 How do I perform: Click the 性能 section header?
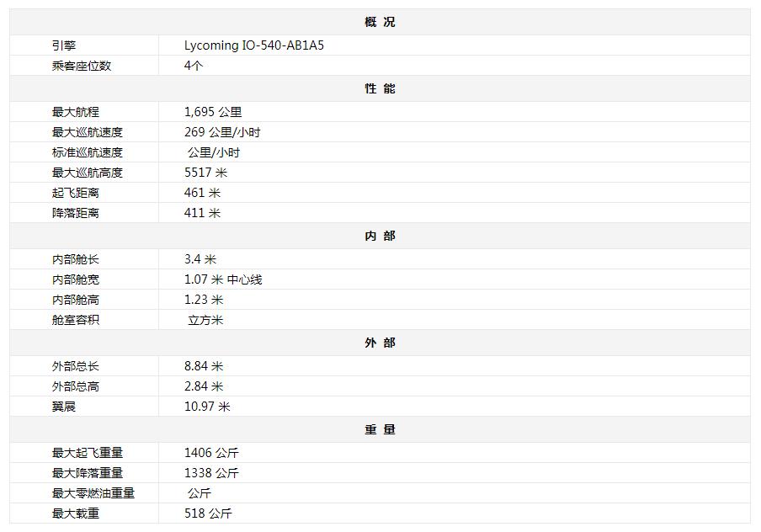pyautogui.click(x=380, y=88)
